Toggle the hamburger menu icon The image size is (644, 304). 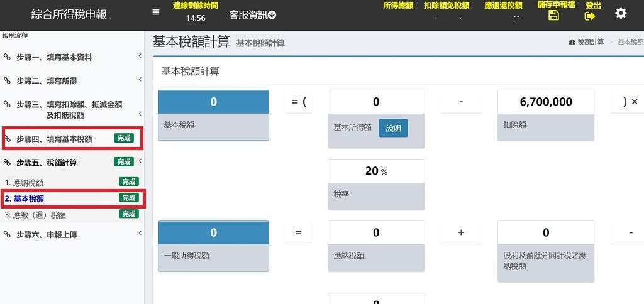156,13
